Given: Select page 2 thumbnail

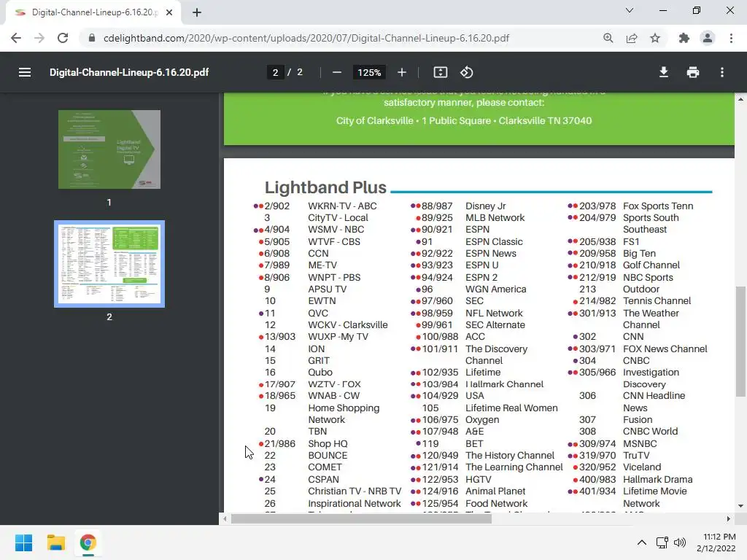Looking at the screenshot, I should 109,264.
